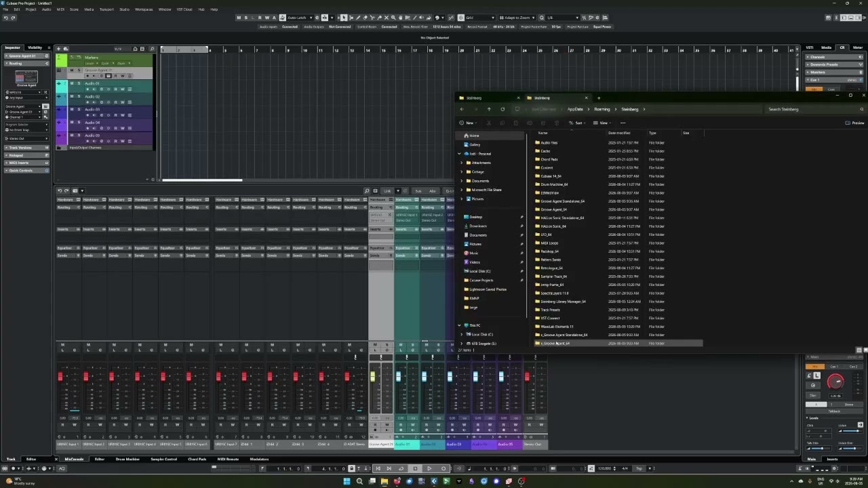Solo the Audio 05 track
This screenshot has height=488, width=868.
coord(79,135)
